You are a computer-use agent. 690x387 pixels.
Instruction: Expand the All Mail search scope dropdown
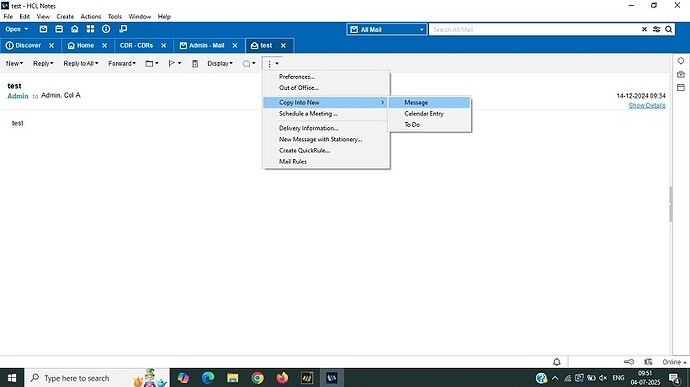pos(386,29)
